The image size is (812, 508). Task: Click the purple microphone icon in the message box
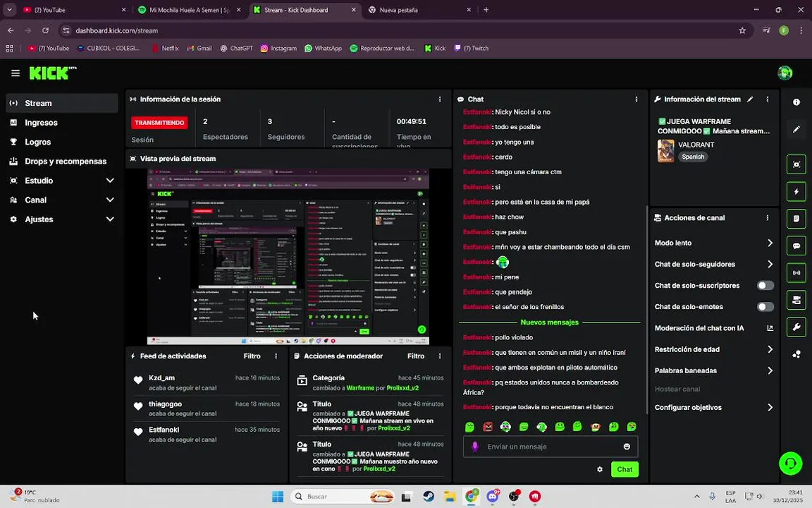click(x=475, y=447)
